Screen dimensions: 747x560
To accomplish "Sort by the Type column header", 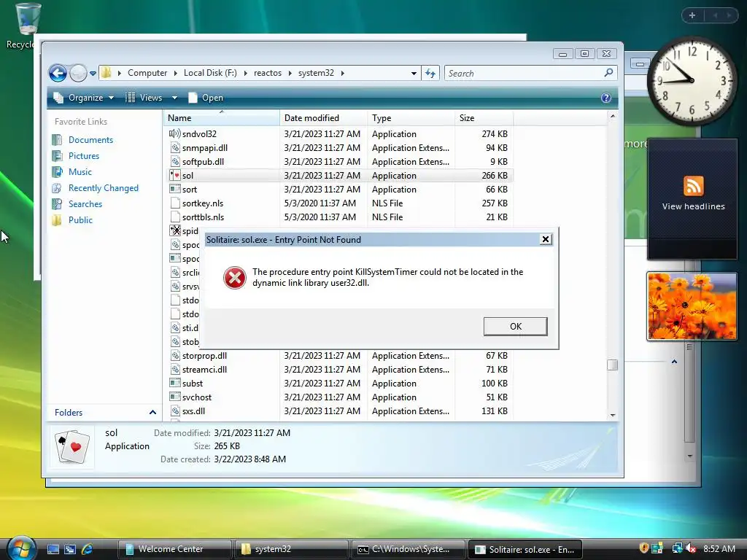I will (411, 117).
